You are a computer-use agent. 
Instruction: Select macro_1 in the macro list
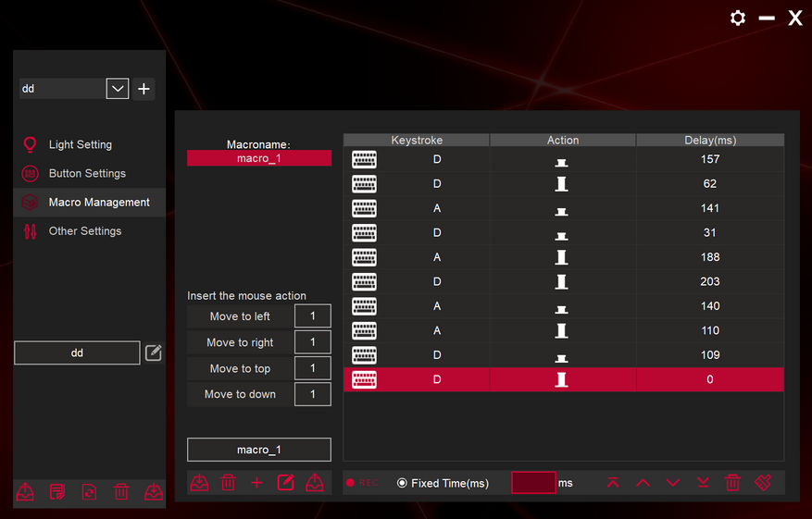click(x=258, y=158)
